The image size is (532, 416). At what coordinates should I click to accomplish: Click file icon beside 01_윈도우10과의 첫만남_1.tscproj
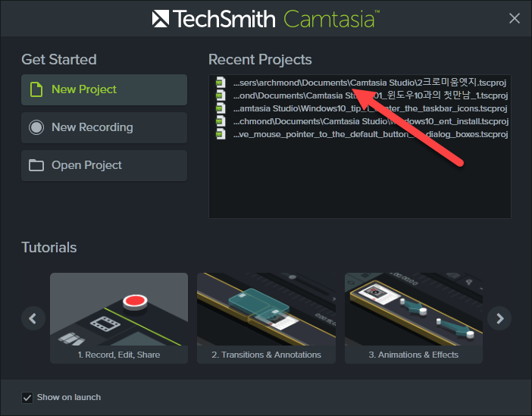point(221,95)
